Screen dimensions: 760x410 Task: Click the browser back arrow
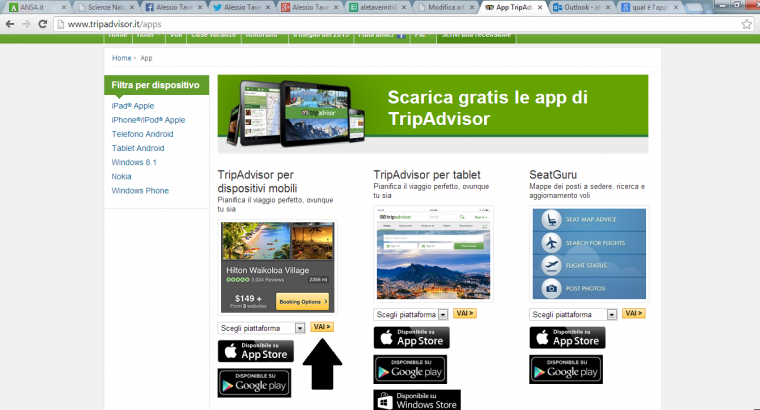coord(10,24)
